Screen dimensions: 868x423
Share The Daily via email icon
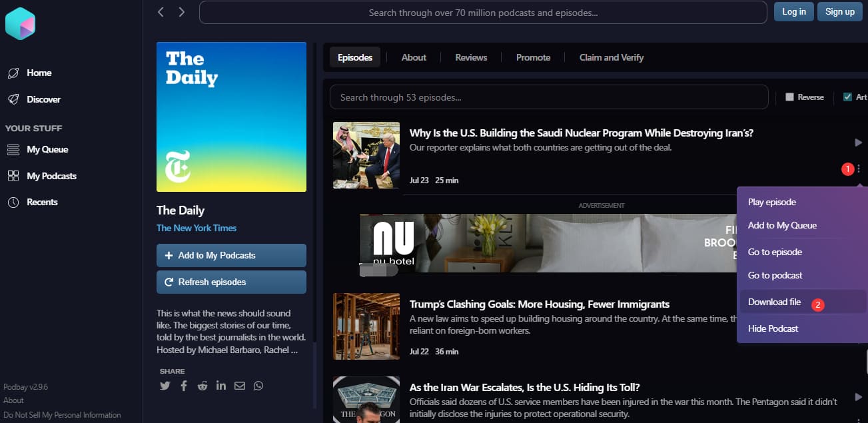240,386
